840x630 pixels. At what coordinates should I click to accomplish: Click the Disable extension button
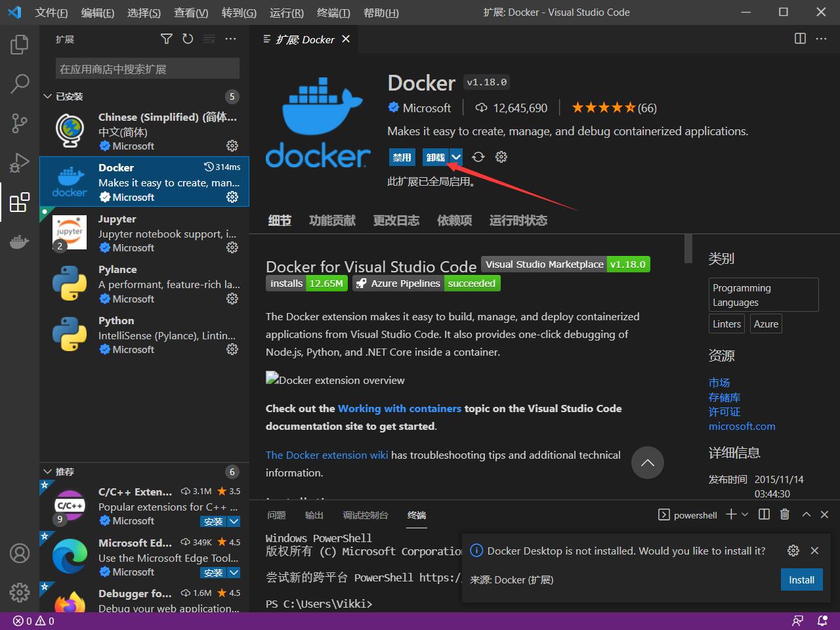pos(402,157)
